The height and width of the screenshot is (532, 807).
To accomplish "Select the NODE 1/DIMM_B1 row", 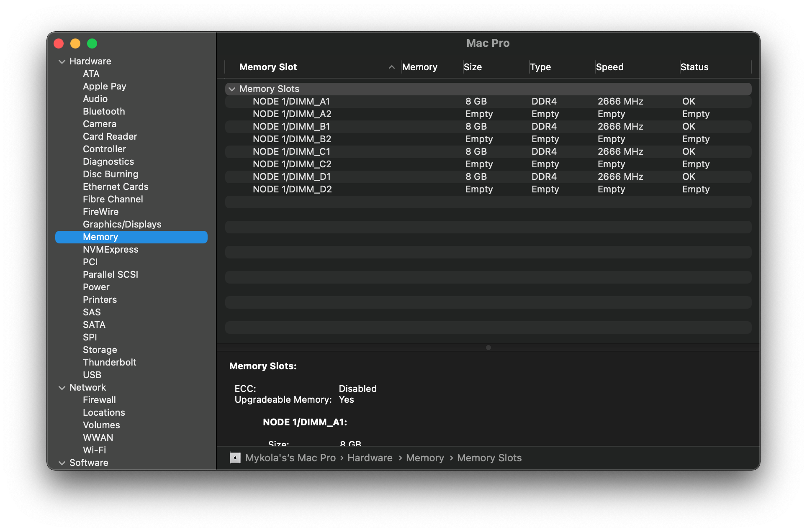I will click(291, 126).
